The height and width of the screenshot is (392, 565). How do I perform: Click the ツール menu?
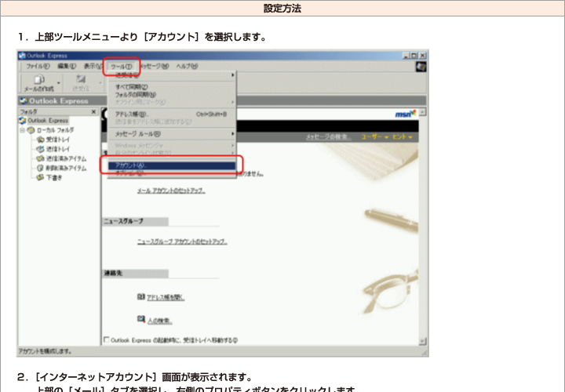pyautogui.click(x=121, y=67)
